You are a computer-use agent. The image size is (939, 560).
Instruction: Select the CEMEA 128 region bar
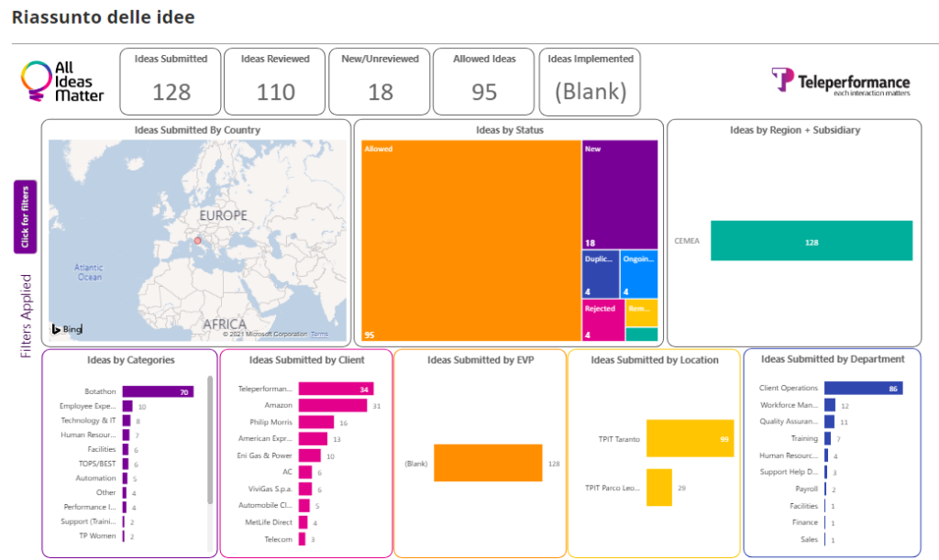[812, 240]
